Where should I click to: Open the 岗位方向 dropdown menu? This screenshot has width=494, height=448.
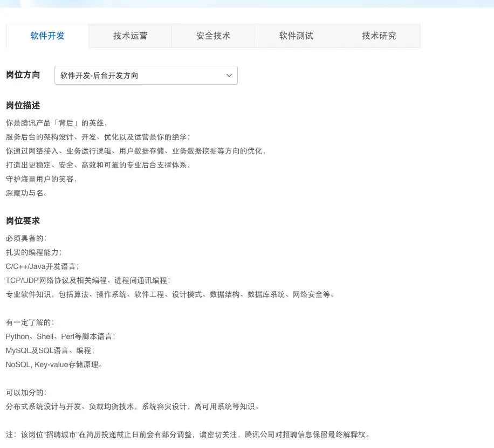pyautogui.click(x=146, y=75)
